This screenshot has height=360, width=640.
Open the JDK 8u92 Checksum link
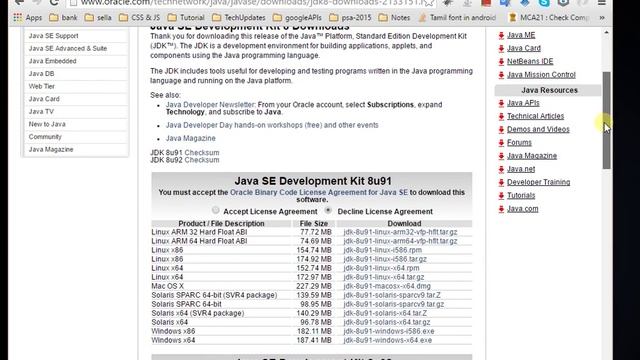(202, 160)
